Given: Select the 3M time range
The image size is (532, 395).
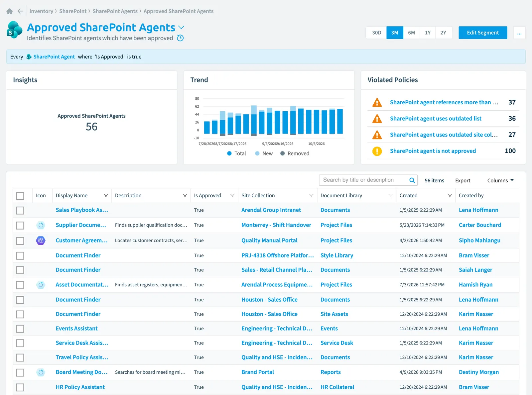Looking at the screenshot, I should click(x=395, y=33).
